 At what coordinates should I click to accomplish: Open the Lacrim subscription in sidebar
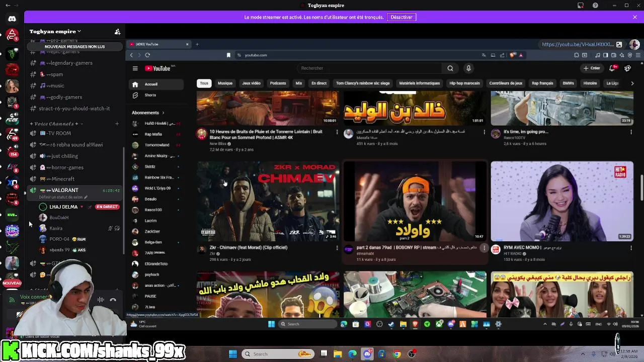pos(156,221)
